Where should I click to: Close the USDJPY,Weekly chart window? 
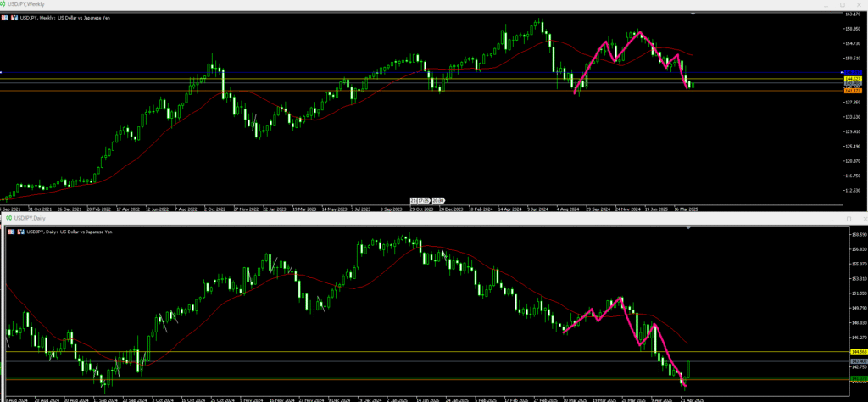pos(860,4)
